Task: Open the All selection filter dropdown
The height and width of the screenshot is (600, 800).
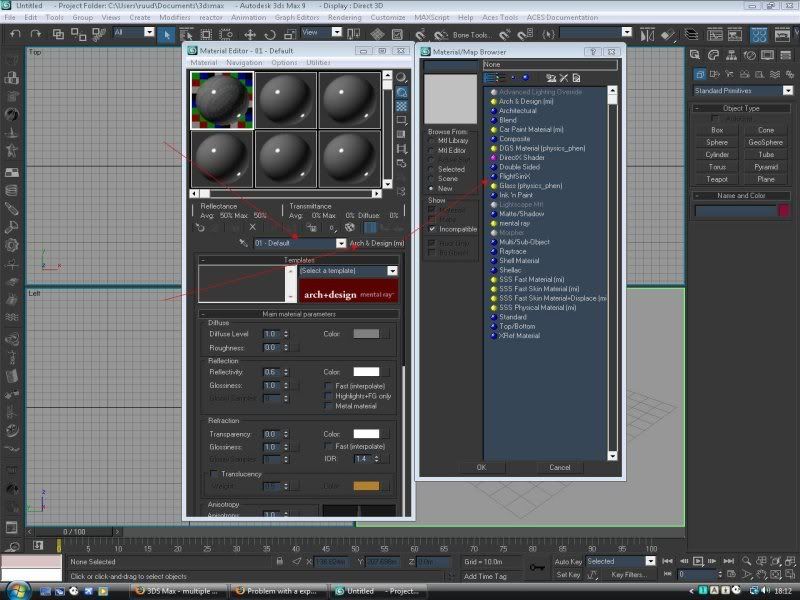Action: (x=149, y=32)
